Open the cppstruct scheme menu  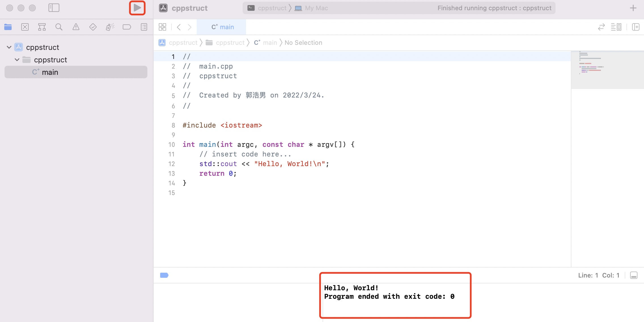[x=270, y=8]
